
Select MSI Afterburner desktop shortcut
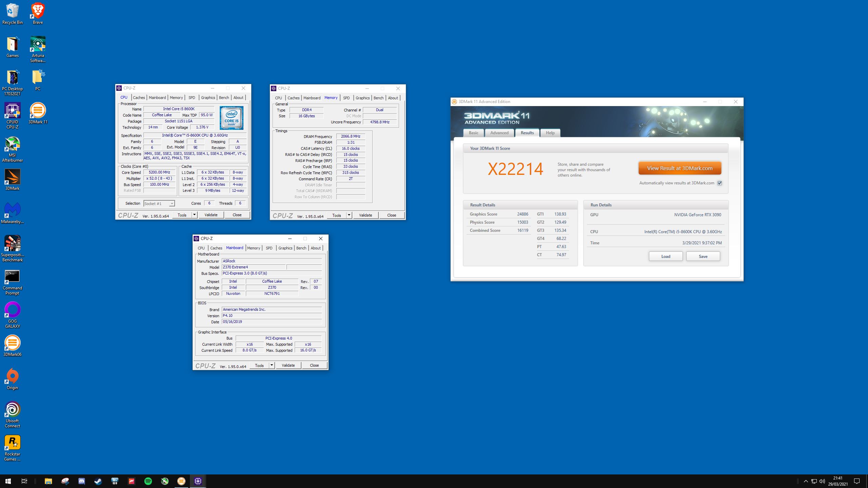pyautogui.click(x=13, y=149)
